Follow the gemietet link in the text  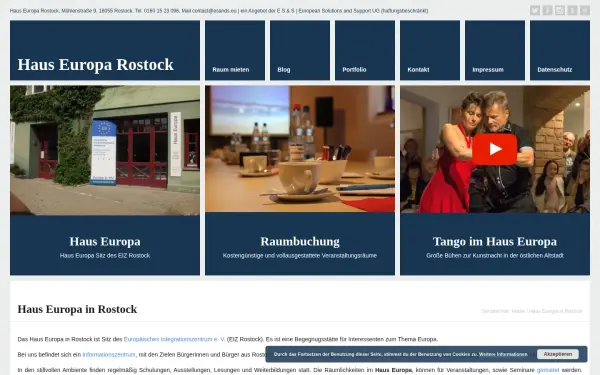pyautogui.click(x=548, y=370)
